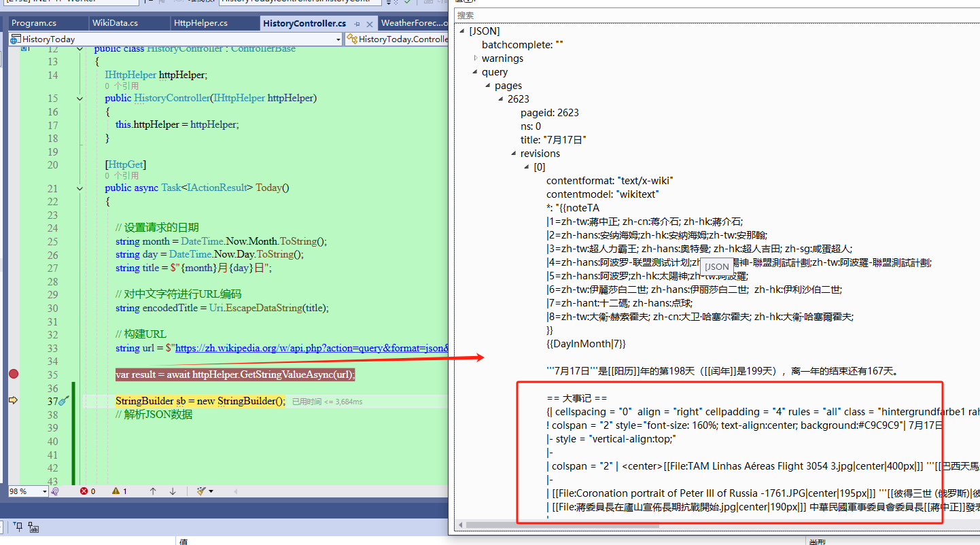Screen dimensions: 980x545
Task: Close the HistoryController.cs tab
Action: click(371, 24)
